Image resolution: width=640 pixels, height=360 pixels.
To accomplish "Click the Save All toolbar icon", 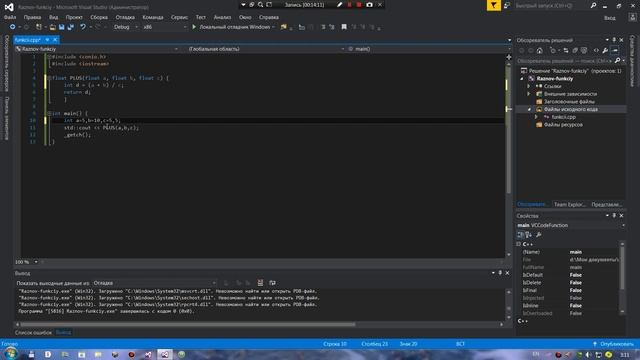I will point(71,27).
